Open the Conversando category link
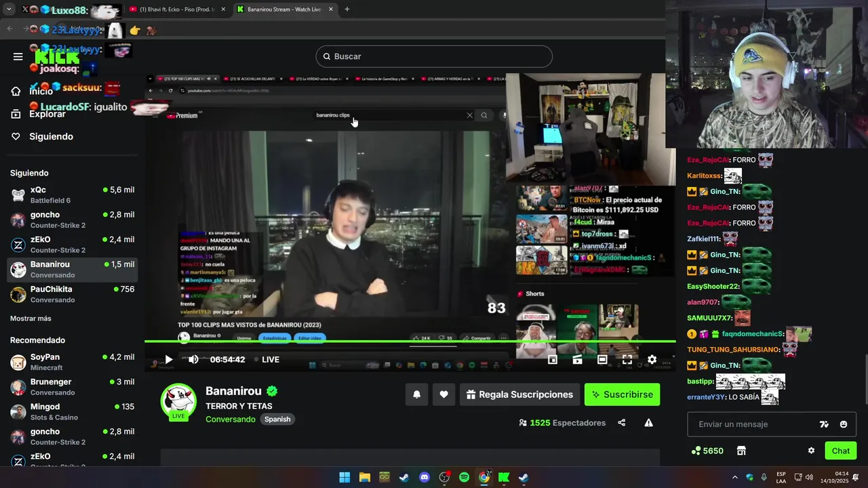 (x=231, y=420)
